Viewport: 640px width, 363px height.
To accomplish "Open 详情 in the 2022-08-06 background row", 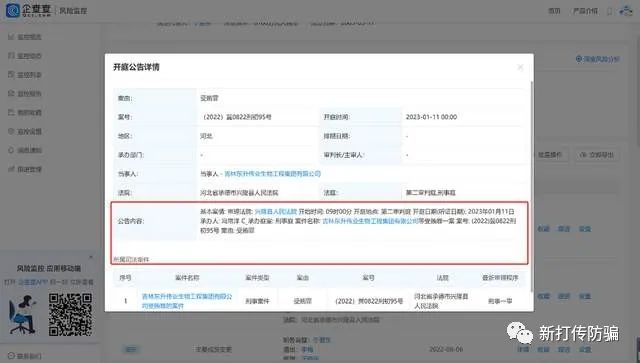I will point(523,349).
